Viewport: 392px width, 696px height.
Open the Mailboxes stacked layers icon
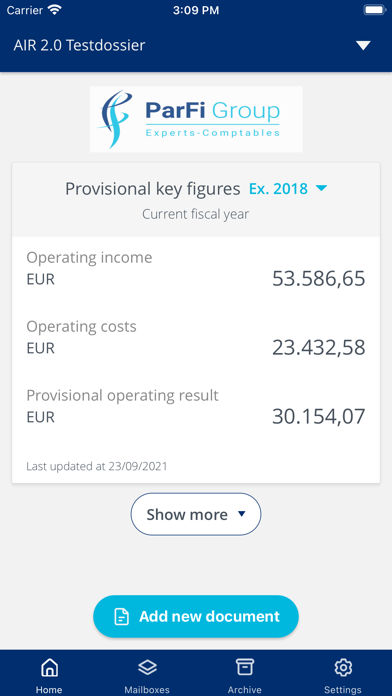147,667
